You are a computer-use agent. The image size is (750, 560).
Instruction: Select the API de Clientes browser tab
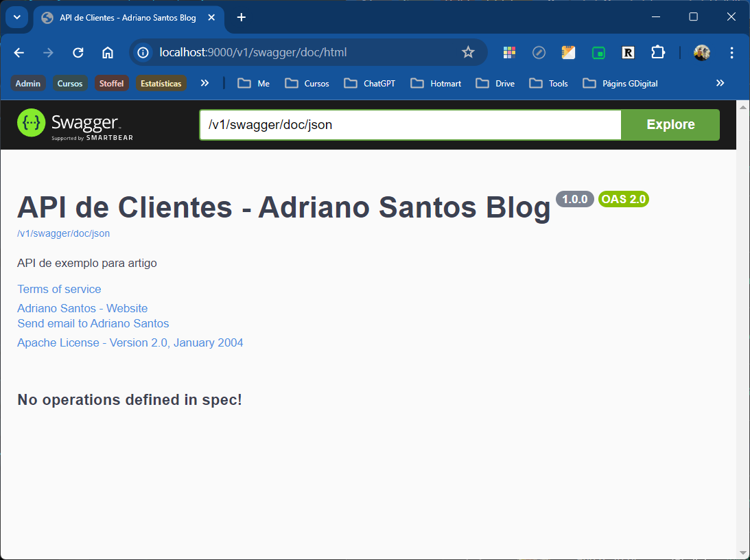click(x=127, y=17)
